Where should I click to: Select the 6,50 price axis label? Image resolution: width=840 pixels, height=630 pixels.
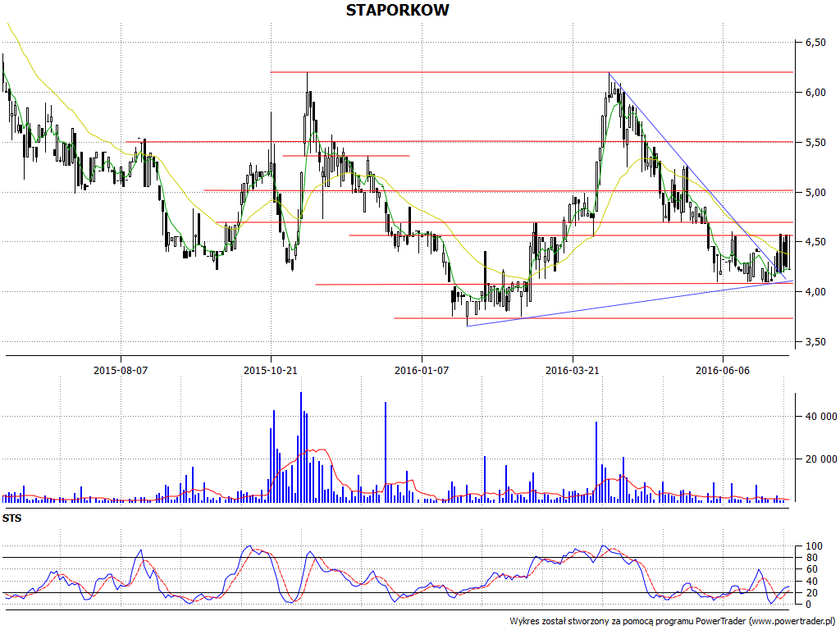tap(816, 43)
